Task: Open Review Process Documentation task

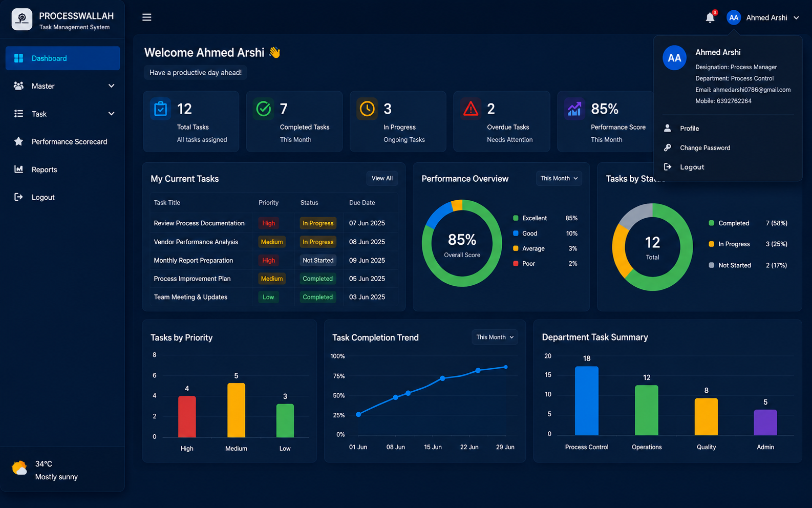Action: 199,223
